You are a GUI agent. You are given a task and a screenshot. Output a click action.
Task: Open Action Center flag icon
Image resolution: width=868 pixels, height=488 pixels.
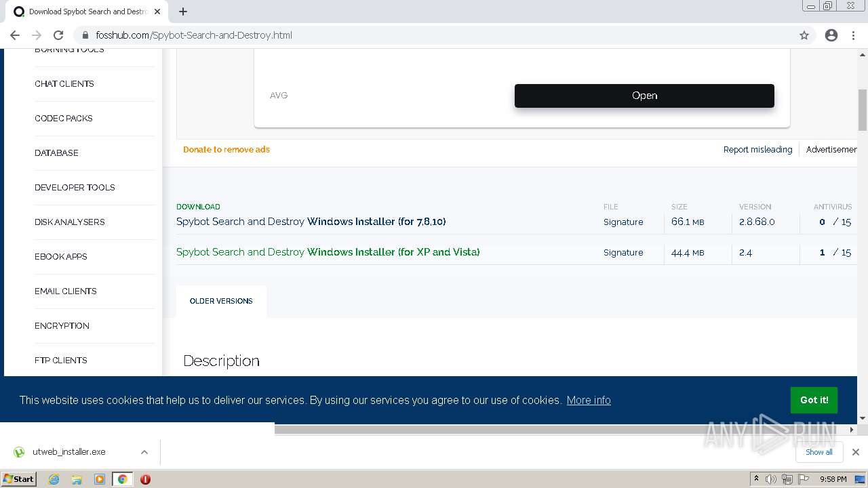coord(802,479)
